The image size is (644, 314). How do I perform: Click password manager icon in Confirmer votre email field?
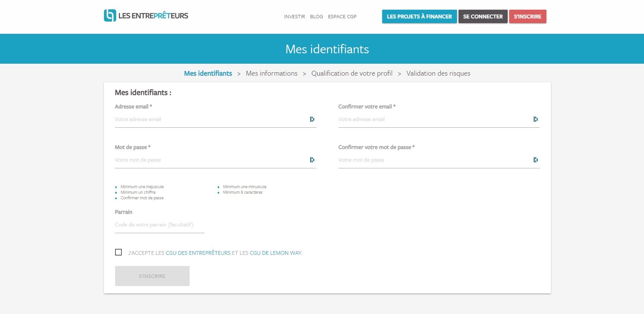coord(536,119)
